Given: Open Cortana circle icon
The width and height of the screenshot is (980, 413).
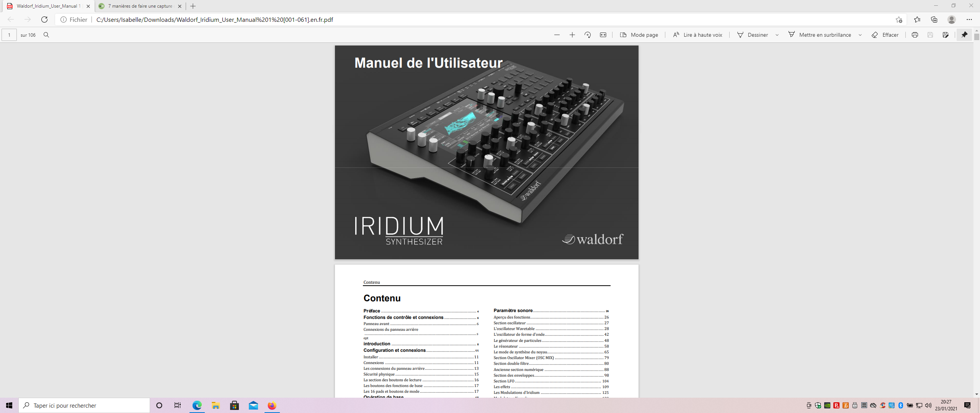Looking at the screenshot, I should (x=159, y=405).
